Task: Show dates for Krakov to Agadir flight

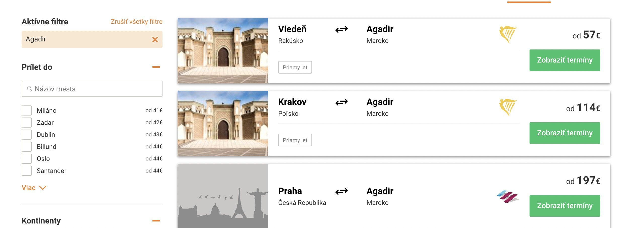Action: 565,133
